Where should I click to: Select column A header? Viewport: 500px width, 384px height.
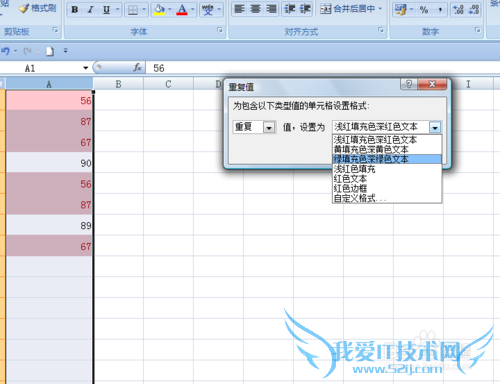point(49,84)
